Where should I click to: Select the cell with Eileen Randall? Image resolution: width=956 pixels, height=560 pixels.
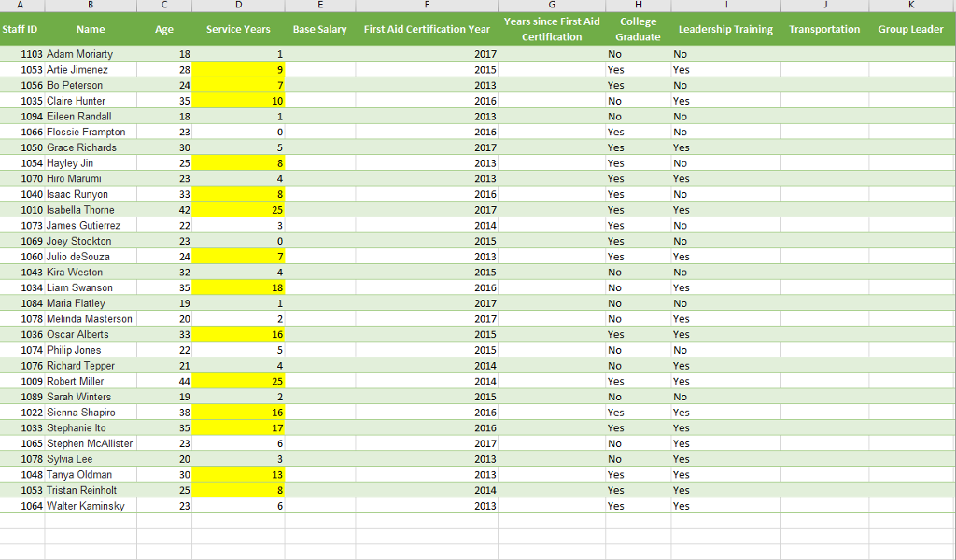point(91,117)
